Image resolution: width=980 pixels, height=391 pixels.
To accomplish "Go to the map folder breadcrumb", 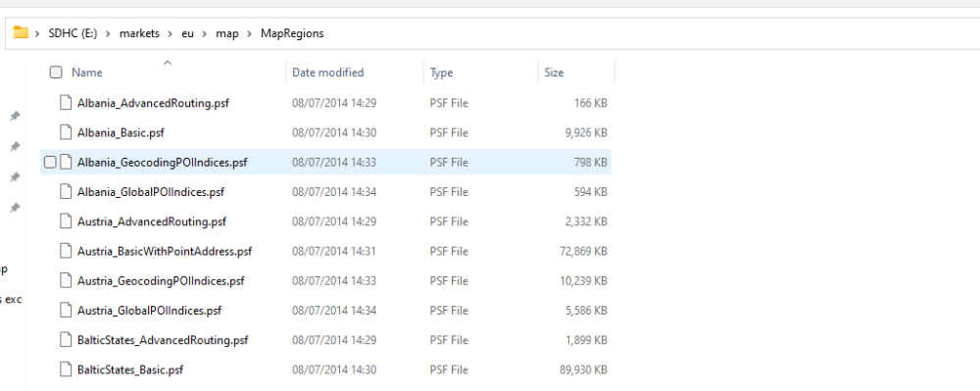I will click(x=227, y=33).
